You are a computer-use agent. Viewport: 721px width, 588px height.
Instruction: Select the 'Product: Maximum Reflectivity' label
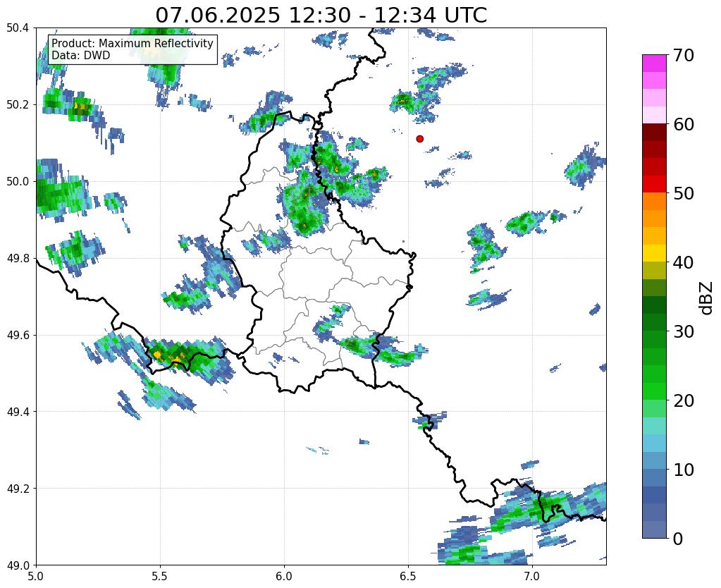tap(133, 43)
